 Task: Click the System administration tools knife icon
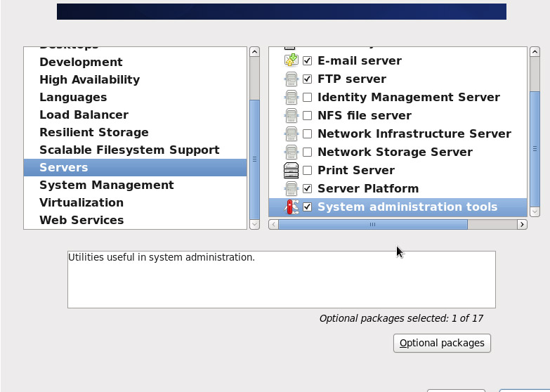[x=291, y=207]
